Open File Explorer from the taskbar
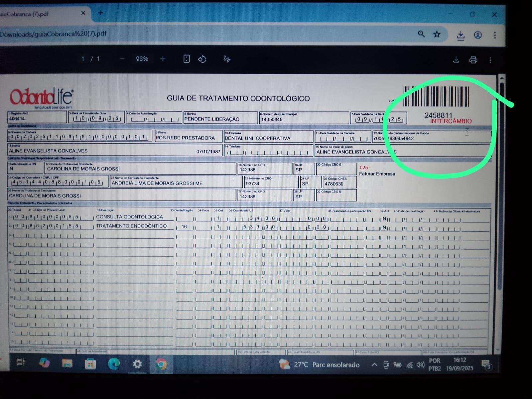The height and width of the screenshot is (399, 532). [x=67, y=363]
